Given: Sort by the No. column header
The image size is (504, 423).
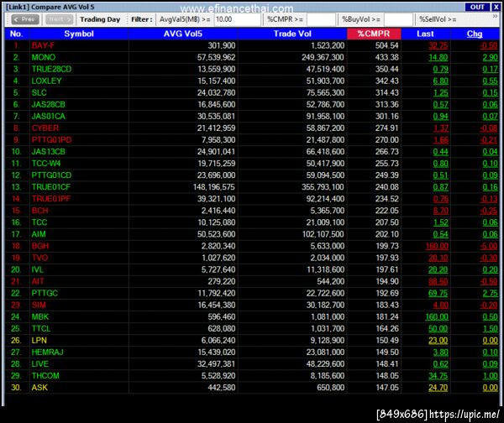Looking at the screenshot, I should 17,34.
